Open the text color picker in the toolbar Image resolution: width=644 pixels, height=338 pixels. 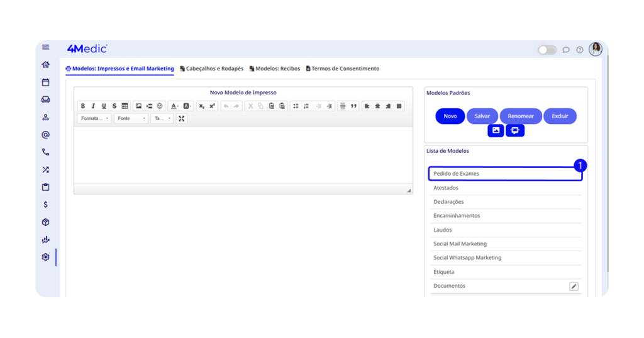(175, 106)
